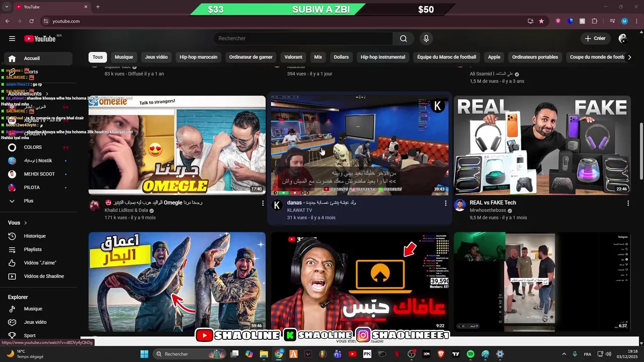View site information icon beside URL
The height and width of the screenshot is (362, 644).
(x=46, y=21)
